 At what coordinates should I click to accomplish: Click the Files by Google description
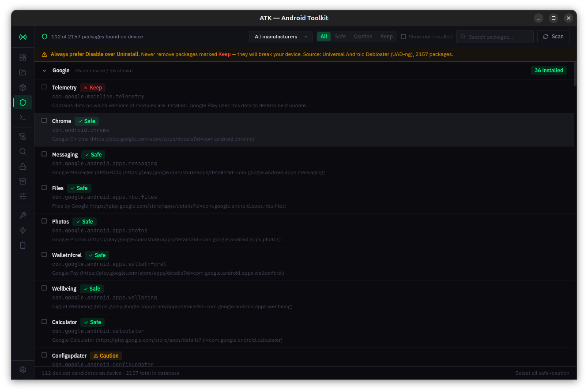(x=169, y=206)
